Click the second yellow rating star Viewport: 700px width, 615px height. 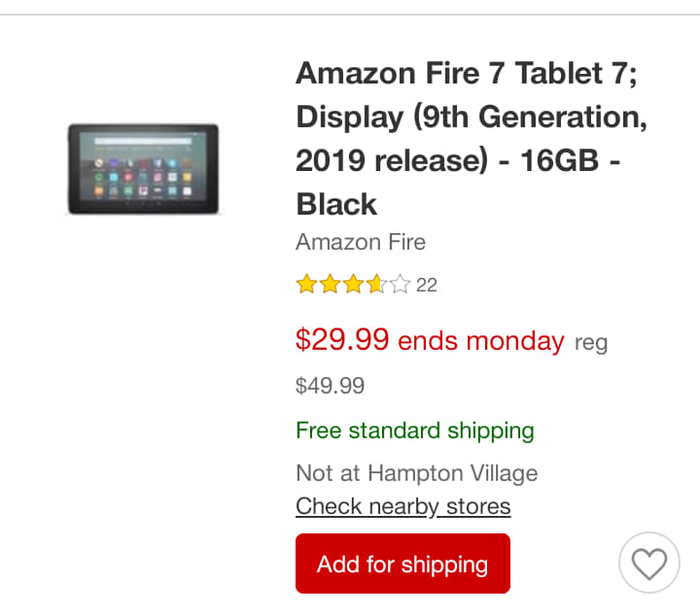pyautogui.click(x=330, y=285)
